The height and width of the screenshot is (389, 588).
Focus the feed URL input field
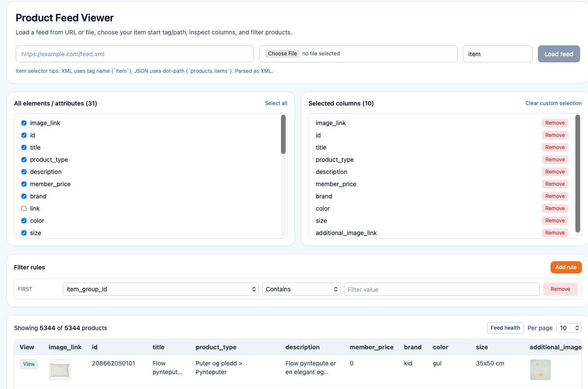pos(135,54)
